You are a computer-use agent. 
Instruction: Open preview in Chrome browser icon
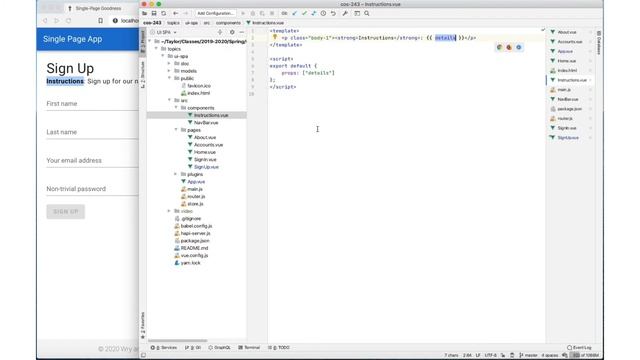(x=499, y=47)
